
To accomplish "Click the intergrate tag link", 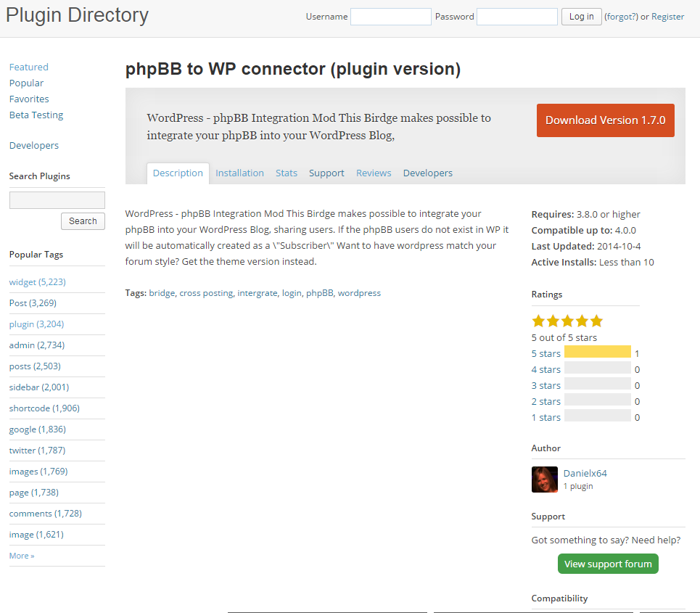I will pos(258,293).
